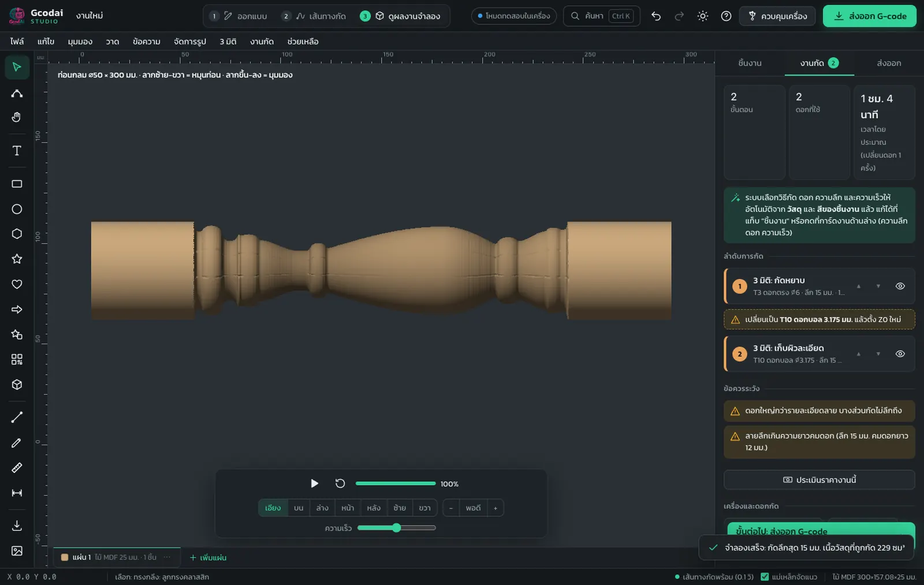Activate the ruler measure tool
Image resolution: width=924 pixels, height=585 pixels.
point(17,468)
